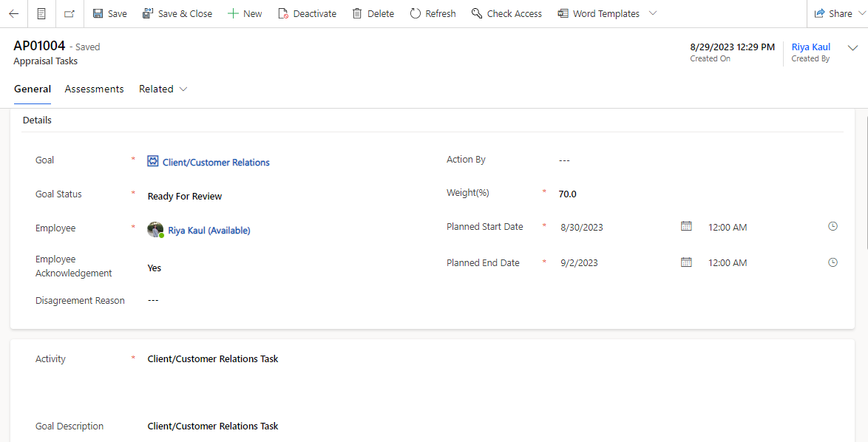Screen dimensions: 868x442
Task: Open the Planned Start Date calendar picker
Action: click(x=686, y=226)
